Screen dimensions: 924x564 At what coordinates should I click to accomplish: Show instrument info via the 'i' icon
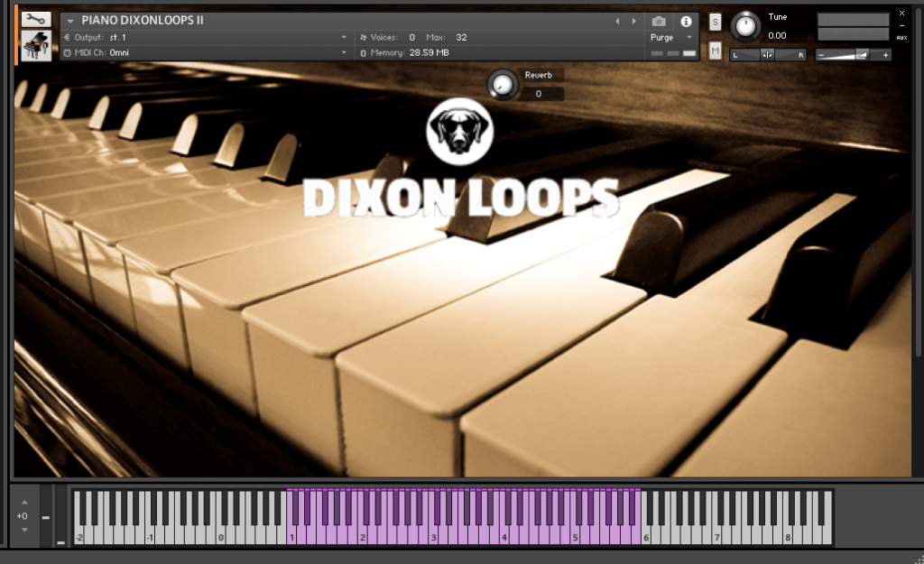(686, 21)
